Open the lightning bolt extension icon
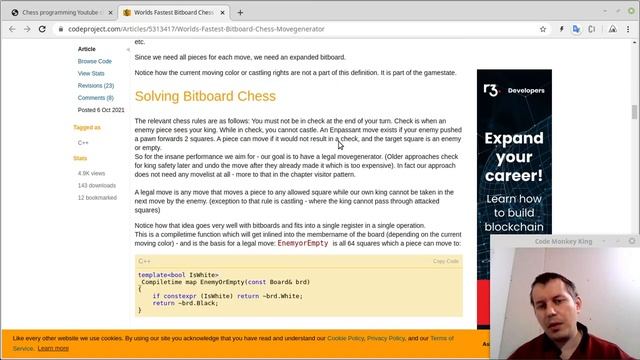This screenshot has height=360, width=640. tap(561, 29)
